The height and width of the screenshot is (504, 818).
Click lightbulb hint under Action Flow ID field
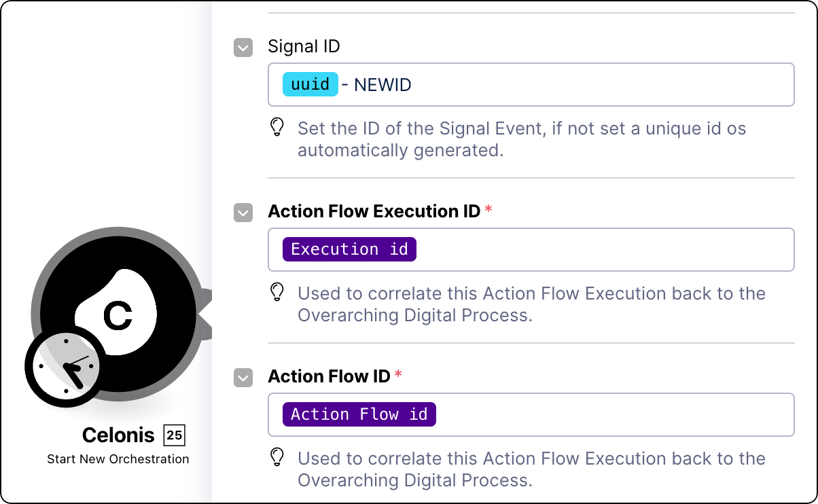277,458
